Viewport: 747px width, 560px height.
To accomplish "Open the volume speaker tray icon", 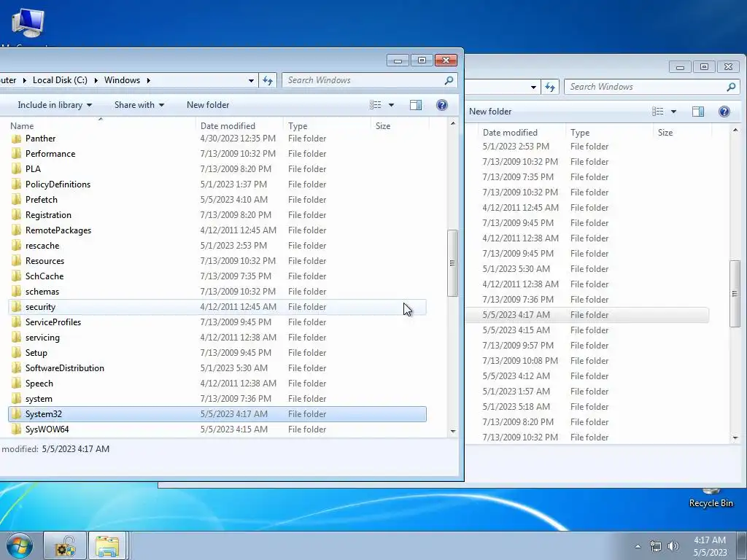I will pyautogui.click(x=673, y=546).
